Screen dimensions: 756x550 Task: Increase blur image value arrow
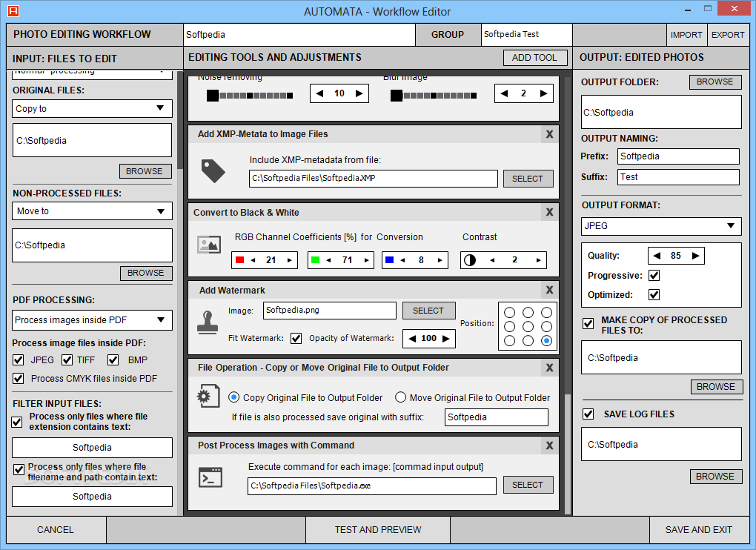(x=544, y=93)
